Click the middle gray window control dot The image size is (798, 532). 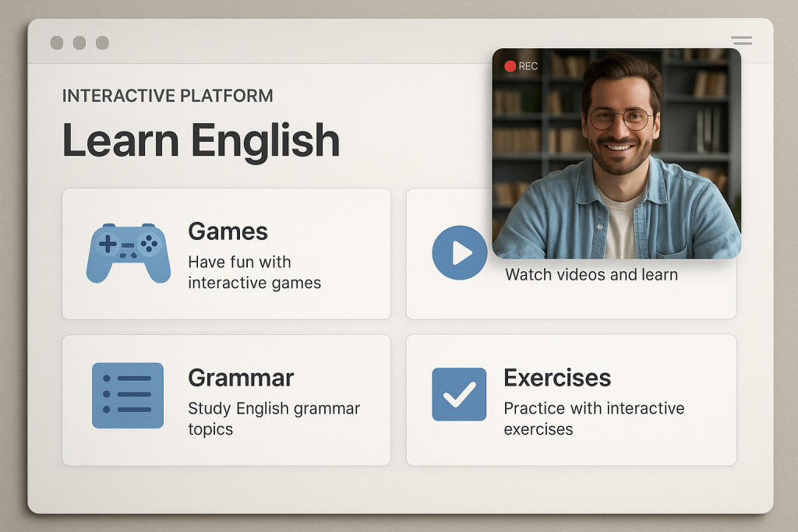(79, 43)
